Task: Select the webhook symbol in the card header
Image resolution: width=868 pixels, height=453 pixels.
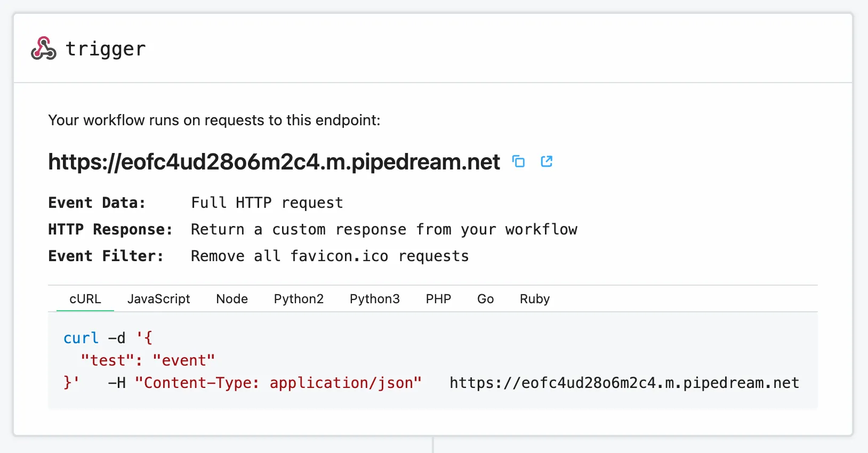Action: pyautogui.click(x=44, y=48)
